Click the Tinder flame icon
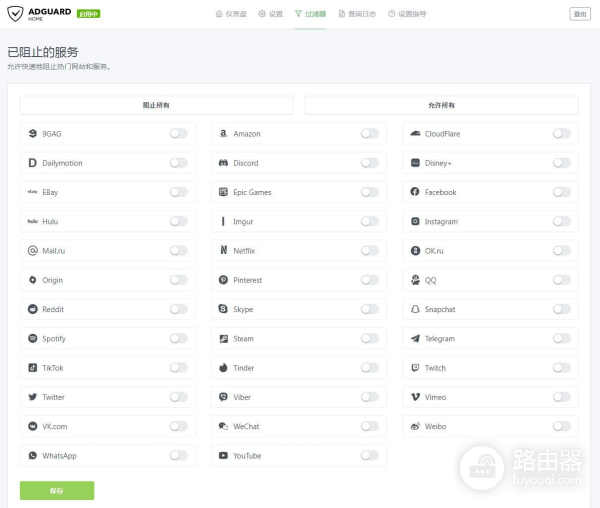The image size is (600, 508). click(x=223, y=368)
